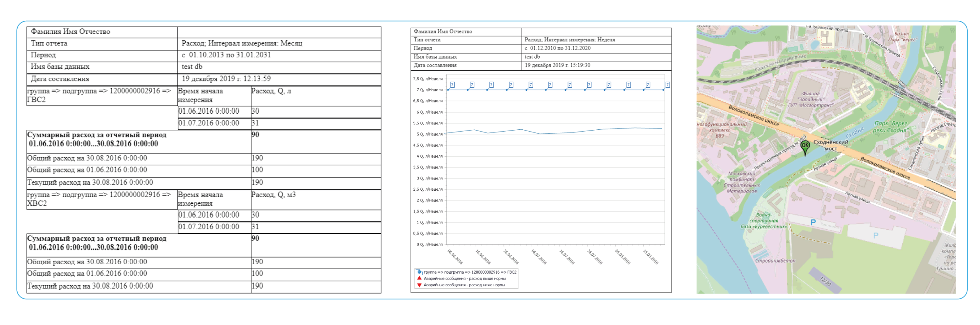Click 'Московский Комбинат Строительных Материалов' map label
This screenshot has height=325, width=980.
[742, 182]
